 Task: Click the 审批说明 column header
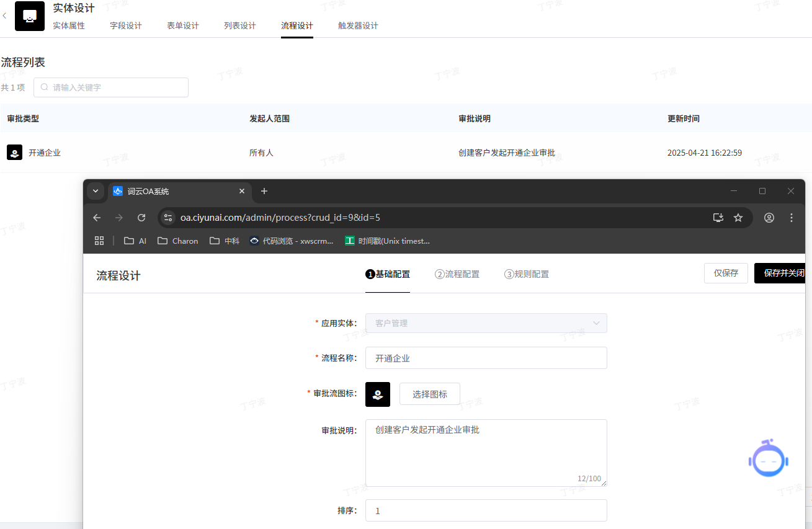pos(475,118)
